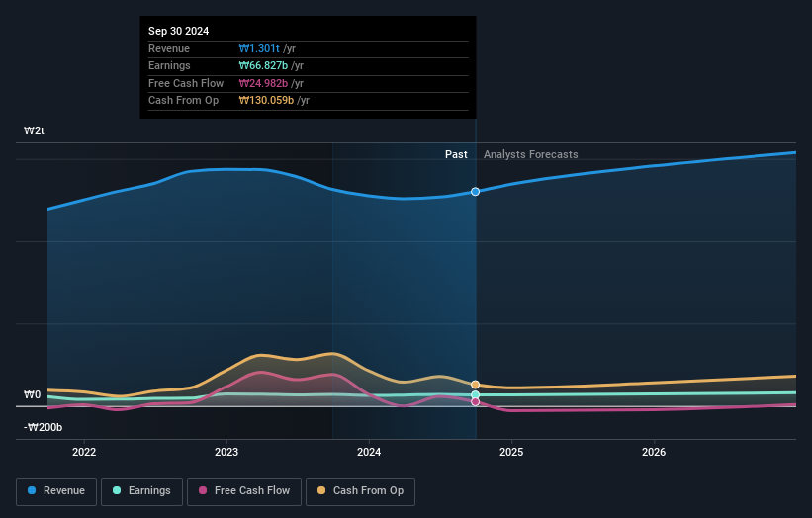Click the blue dot in Revenue legend
This screenshot has height=518, width=812.
pos(32,490)
